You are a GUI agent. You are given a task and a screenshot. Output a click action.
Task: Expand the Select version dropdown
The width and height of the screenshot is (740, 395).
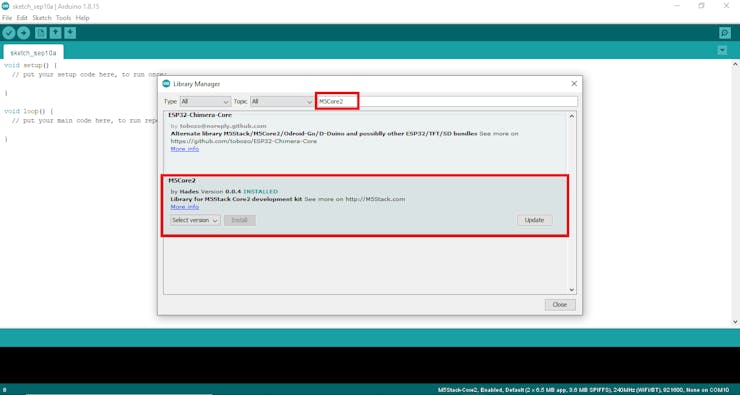(195, 220)
